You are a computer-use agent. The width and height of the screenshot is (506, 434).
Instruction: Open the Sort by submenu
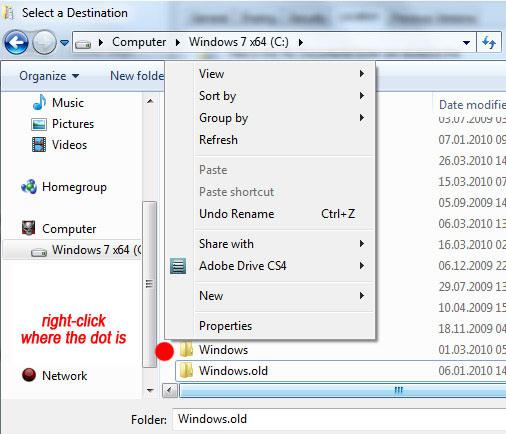tap(271, 96)
